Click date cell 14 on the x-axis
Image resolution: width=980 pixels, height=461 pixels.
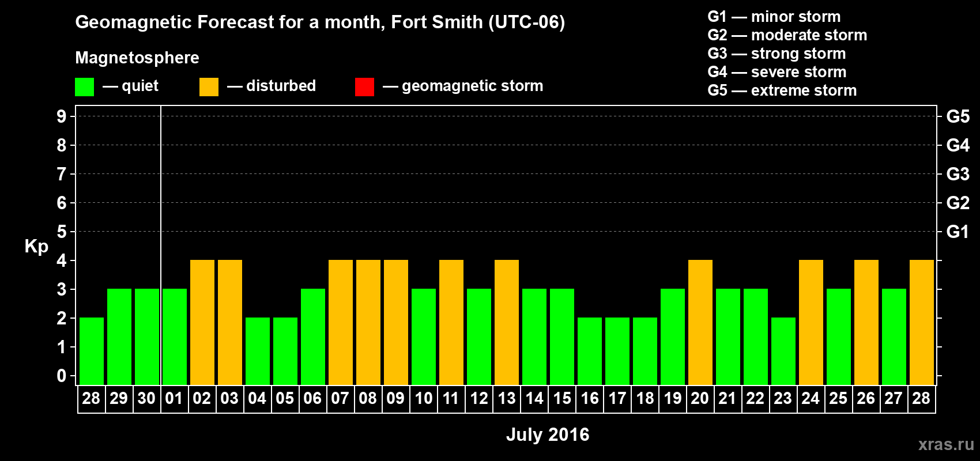pyautogui.click(x=534, y=399)
